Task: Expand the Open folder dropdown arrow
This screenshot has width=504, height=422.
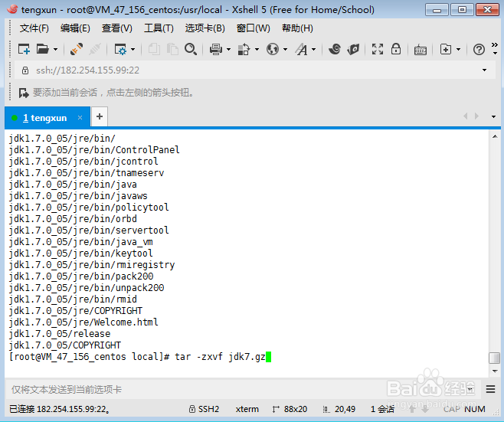Action: pos(55,50)
